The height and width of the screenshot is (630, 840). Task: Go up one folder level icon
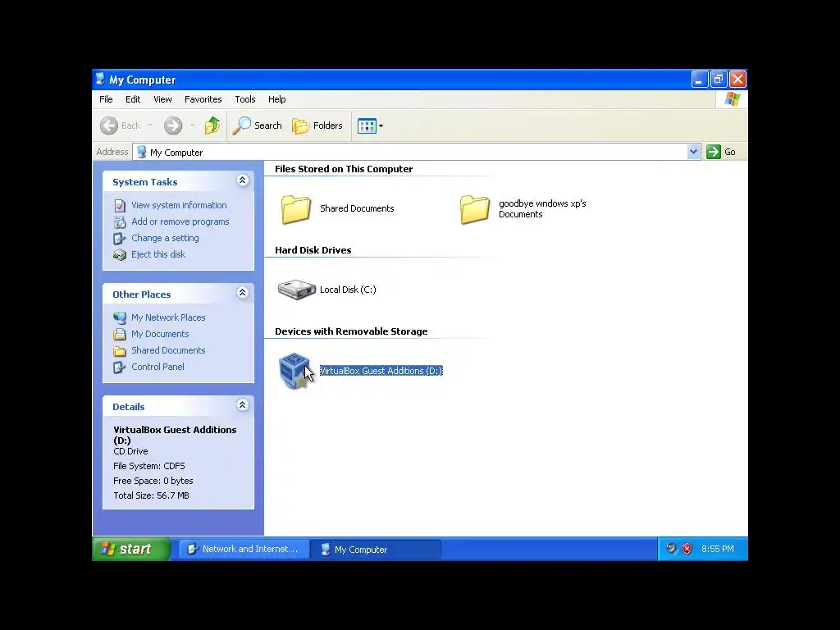pos(212,126)
